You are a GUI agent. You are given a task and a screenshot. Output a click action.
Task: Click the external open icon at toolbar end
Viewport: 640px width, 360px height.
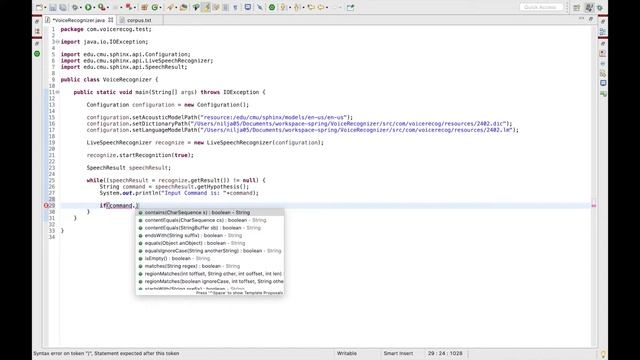(x=350, y=7)
